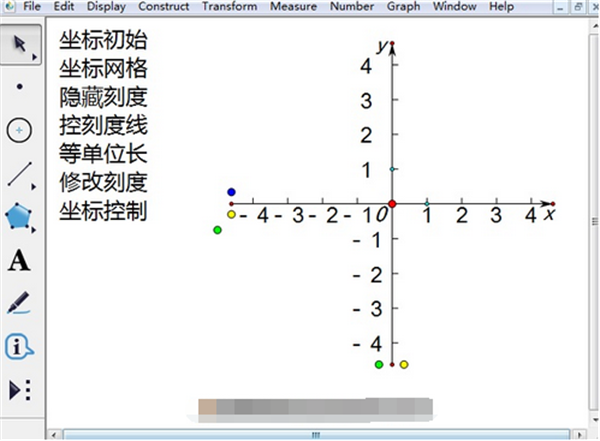Open the Graph menu
600x441 pixels.
(404, 7)
